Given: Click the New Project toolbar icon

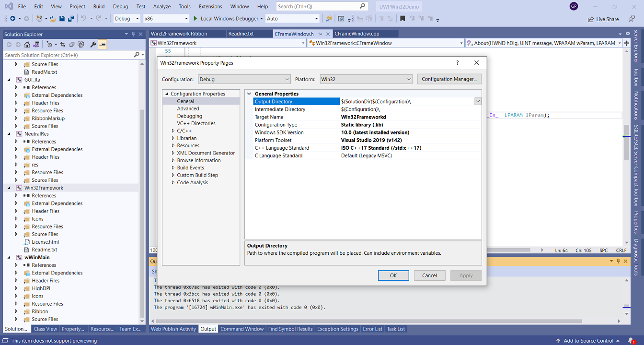Looking at the screenshot, I should pyautogui.click(x=39, y=19).
